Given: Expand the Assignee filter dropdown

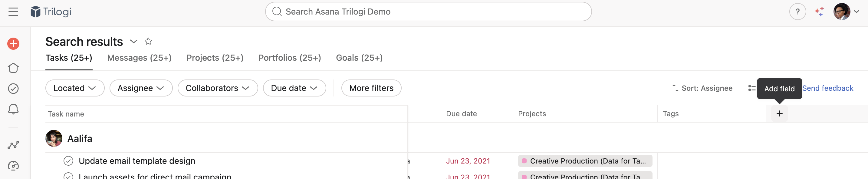Looking at the screenshot, I should [x=141, y=88].
